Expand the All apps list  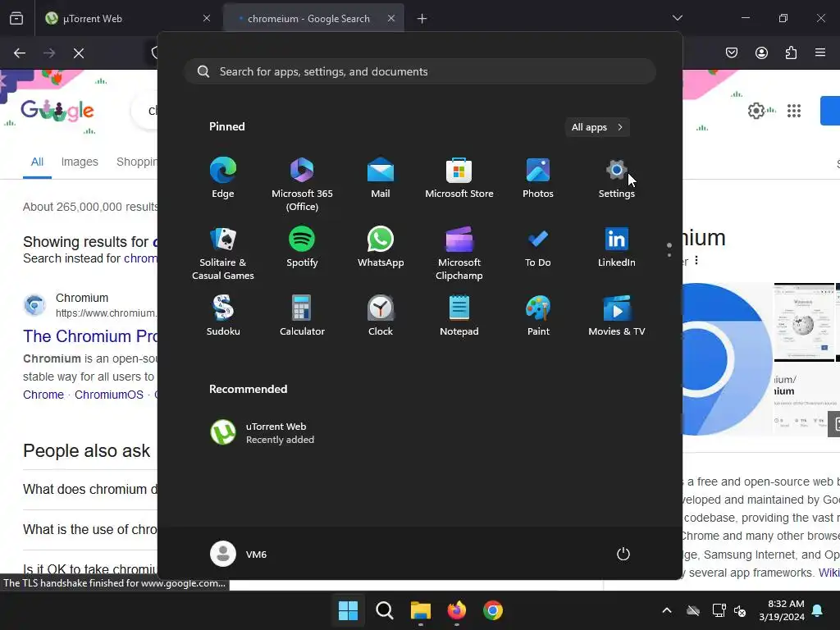pos(597,127)
